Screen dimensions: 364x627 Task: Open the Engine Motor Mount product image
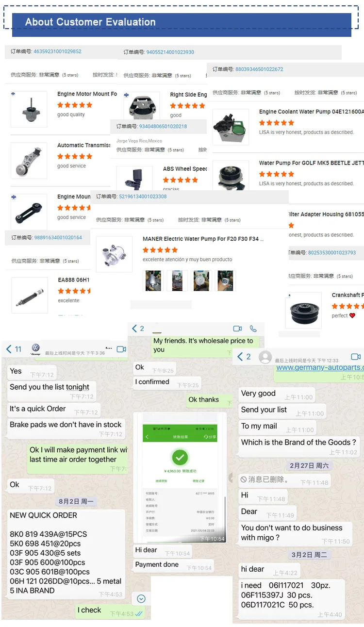click(x=29, y=110)
